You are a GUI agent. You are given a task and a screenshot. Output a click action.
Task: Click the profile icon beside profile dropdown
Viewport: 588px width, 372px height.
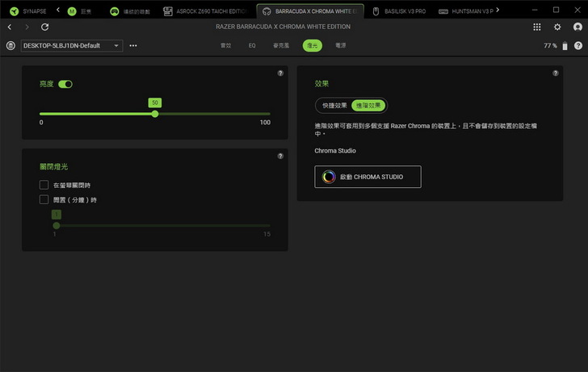[x=10, y=46]
